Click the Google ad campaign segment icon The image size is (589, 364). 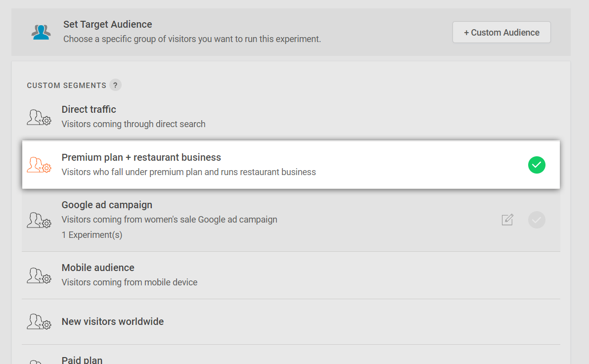(39, 220)
